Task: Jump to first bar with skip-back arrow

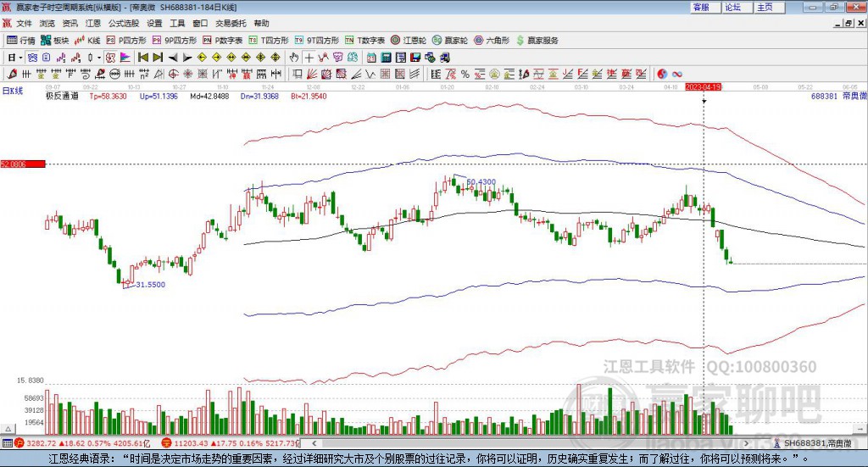Action: tap(142, 58)
